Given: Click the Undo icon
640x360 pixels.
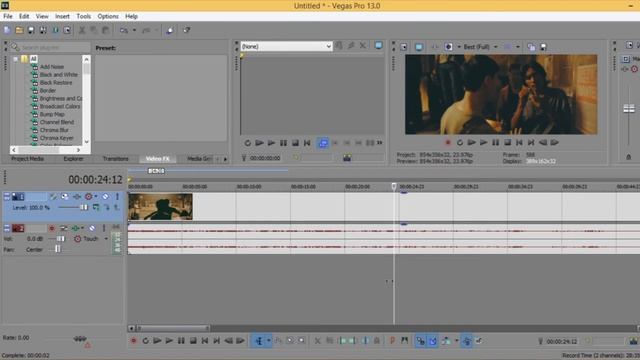Looking at the screenshot, I should coord(124,30).
